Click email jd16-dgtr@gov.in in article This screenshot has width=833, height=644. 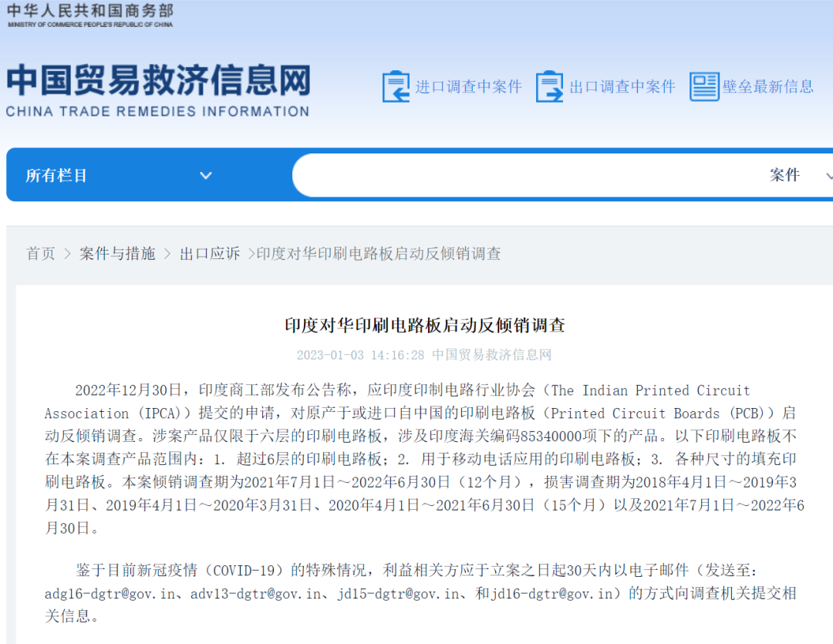(x=552, y=594)
